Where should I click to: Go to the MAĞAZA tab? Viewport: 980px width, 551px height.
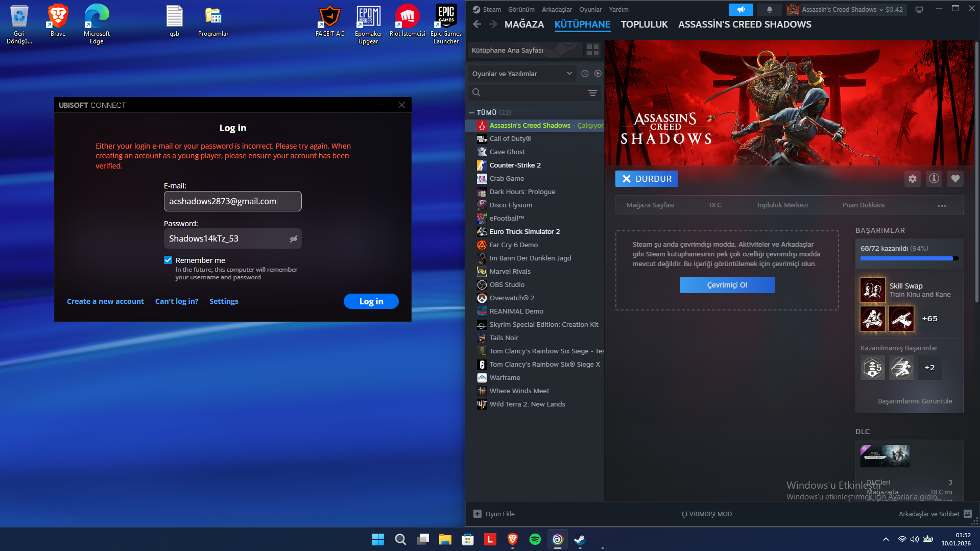point(524,24)
